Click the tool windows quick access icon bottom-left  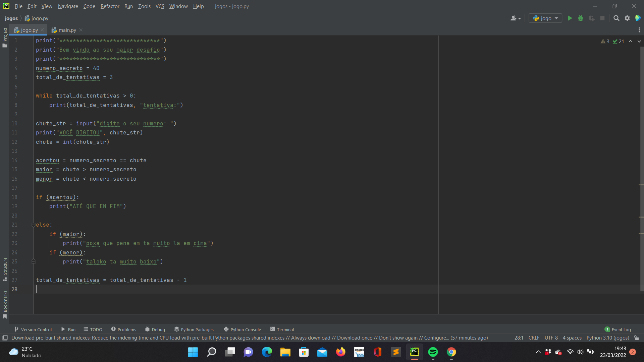[5, 338]
